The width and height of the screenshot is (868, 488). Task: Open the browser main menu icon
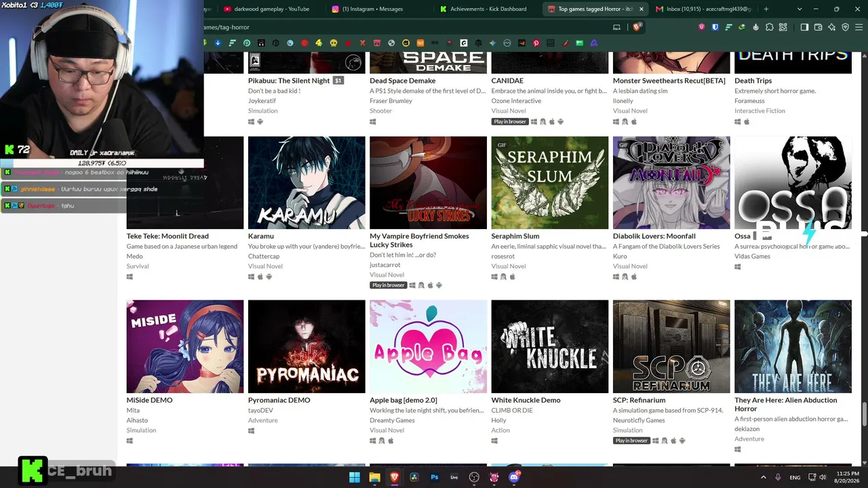pyautogui.click(x=859, y=27)
